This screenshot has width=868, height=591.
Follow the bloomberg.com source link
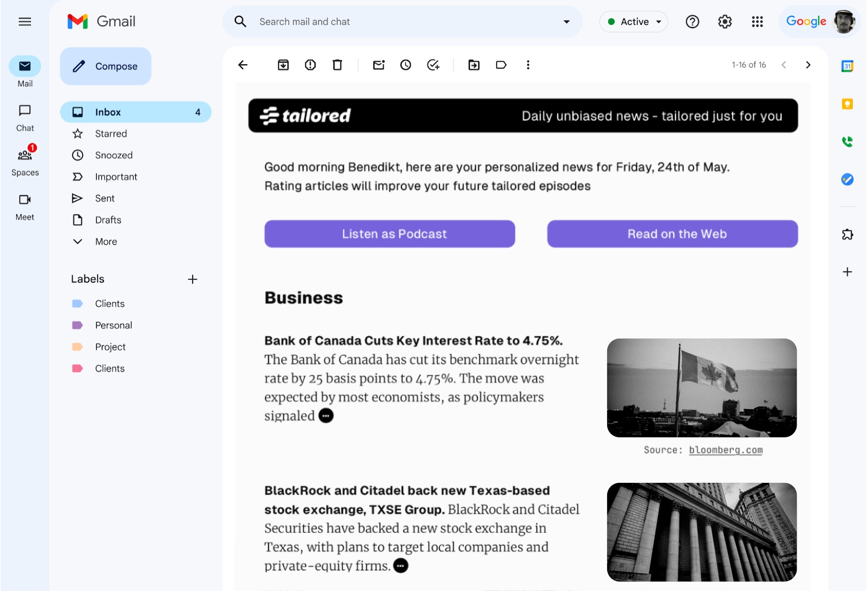pyautogui.click(x=726, y=449)
